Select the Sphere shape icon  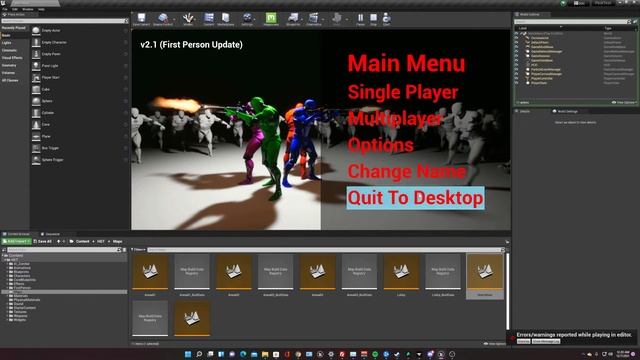coord(36,101)
